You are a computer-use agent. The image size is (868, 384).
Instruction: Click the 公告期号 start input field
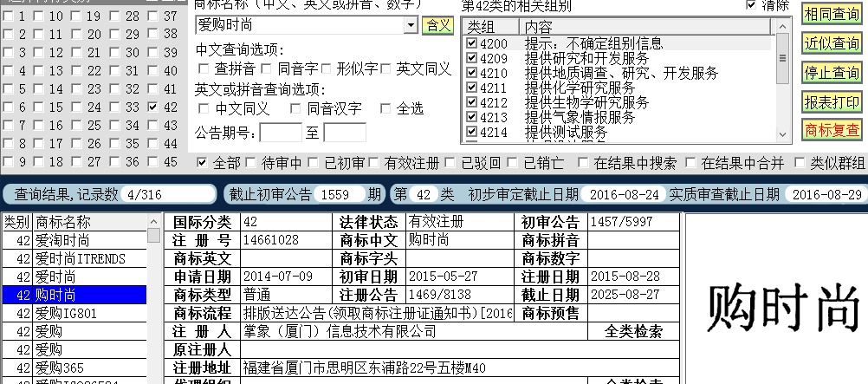click(281, 133)
